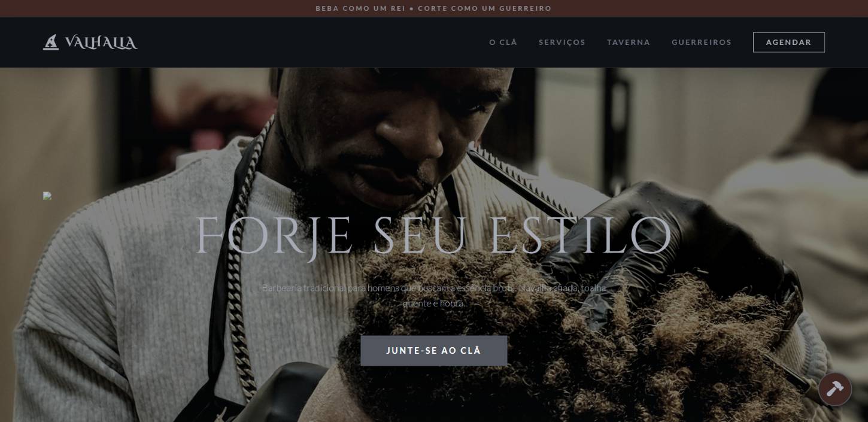
Task: Click the JUNTE-SE AO CLÃ button
Action: point(433,351)
